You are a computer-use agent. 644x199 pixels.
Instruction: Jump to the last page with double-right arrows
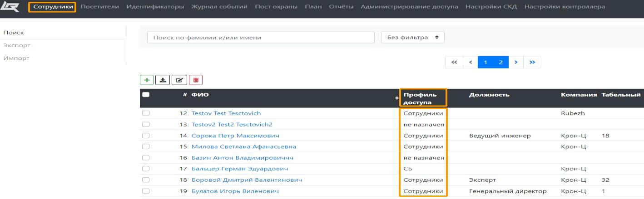click(x=532, y=62)
